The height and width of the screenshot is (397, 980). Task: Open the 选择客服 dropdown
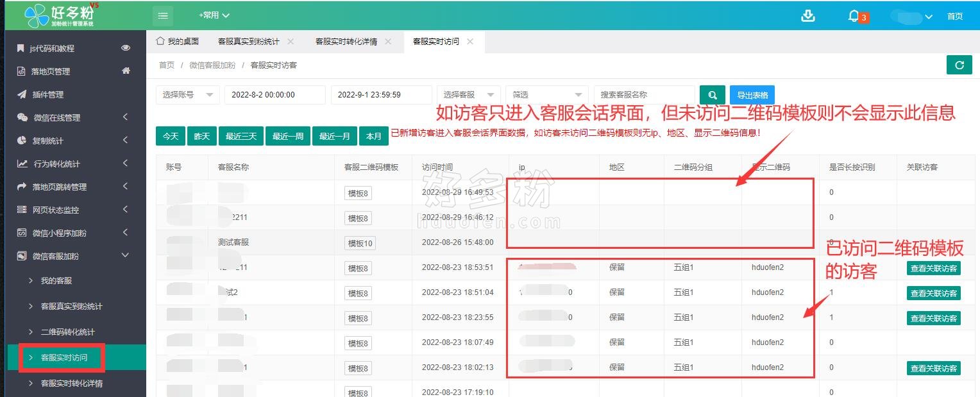468,95
